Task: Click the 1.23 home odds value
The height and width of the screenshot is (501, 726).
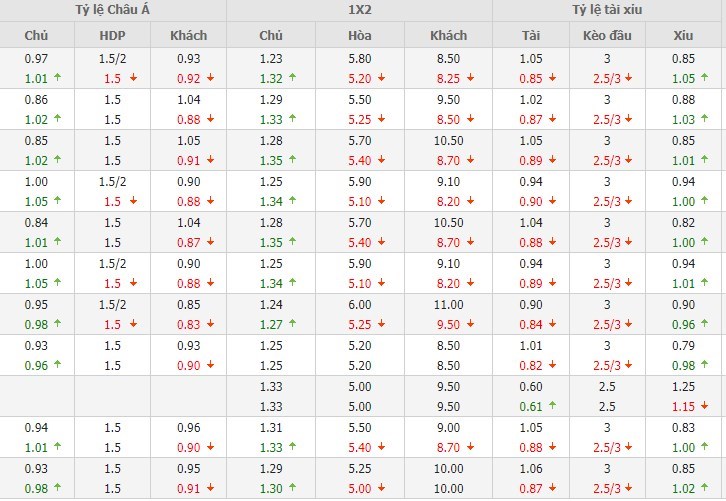Action: (x=271, y=58)
